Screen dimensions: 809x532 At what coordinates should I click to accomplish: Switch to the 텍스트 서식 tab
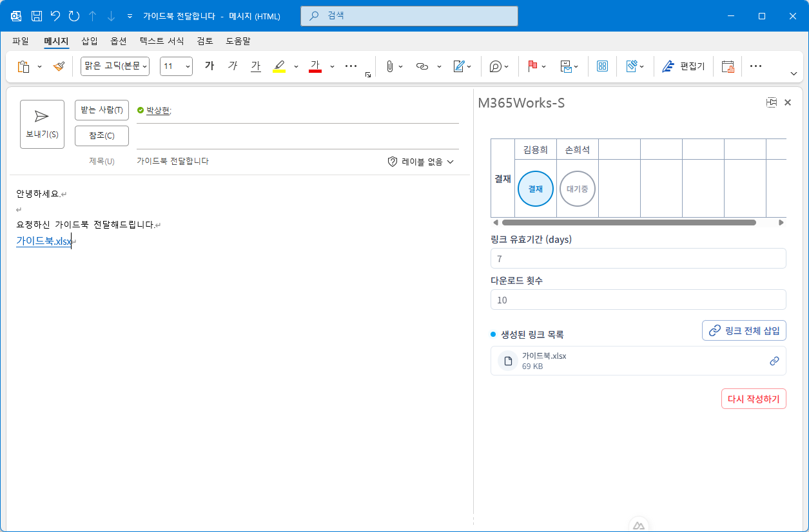tap(162, 41)
